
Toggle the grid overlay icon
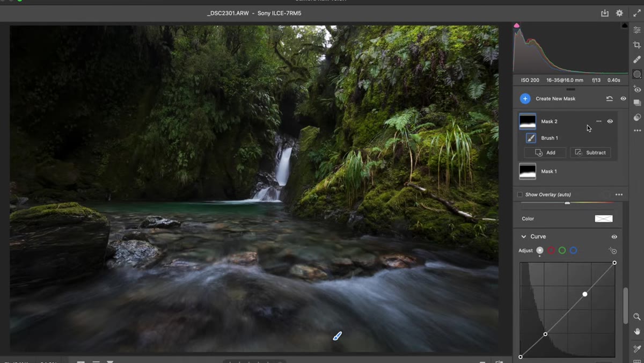click(637, 361)
